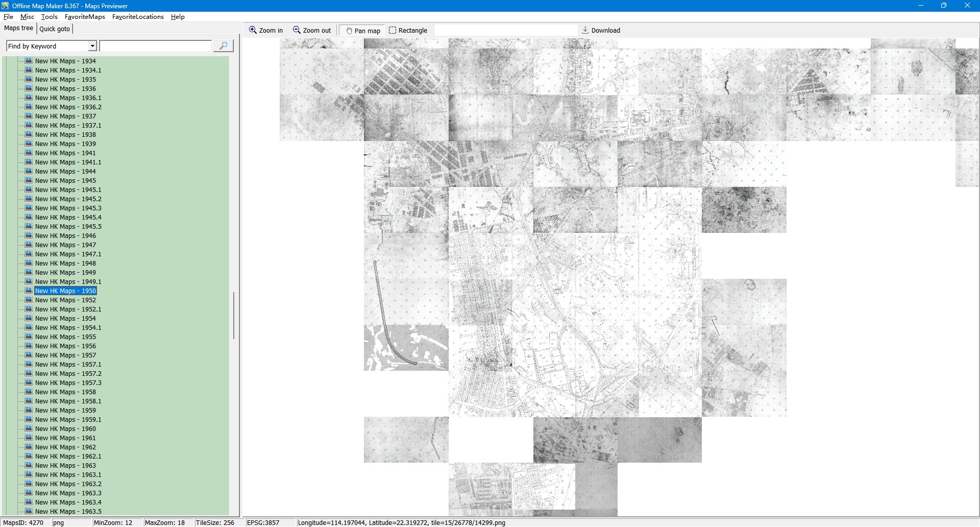Screen dimensions: 980x527
Task: Open the Tools menu
Action: (49, 17)
